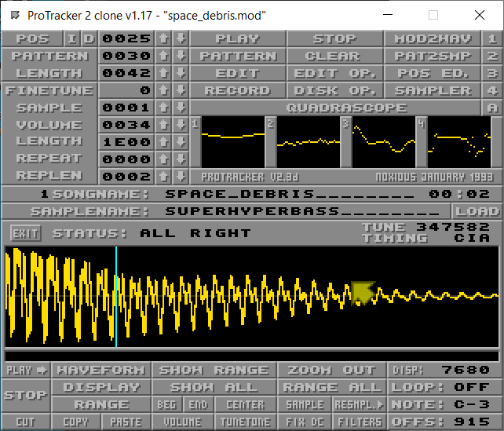504x431 pixels.
Task: Play the DISPLAY portion of sample
Action: tap(101, 387)
